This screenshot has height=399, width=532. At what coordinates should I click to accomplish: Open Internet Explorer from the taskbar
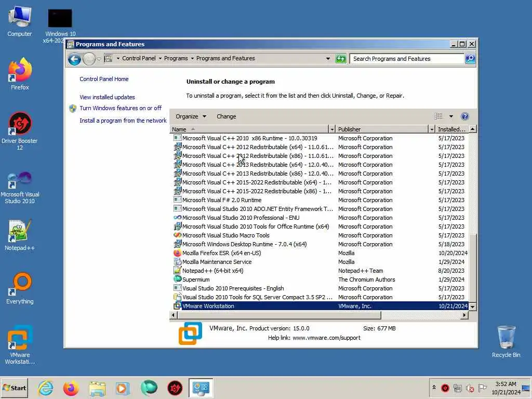(x=45, y=388)
